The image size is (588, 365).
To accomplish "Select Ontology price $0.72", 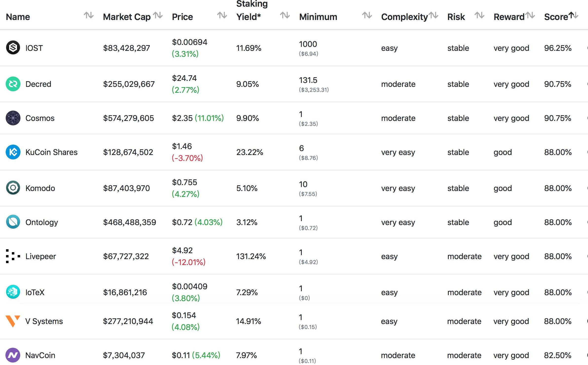I will (x=182, y=222).
